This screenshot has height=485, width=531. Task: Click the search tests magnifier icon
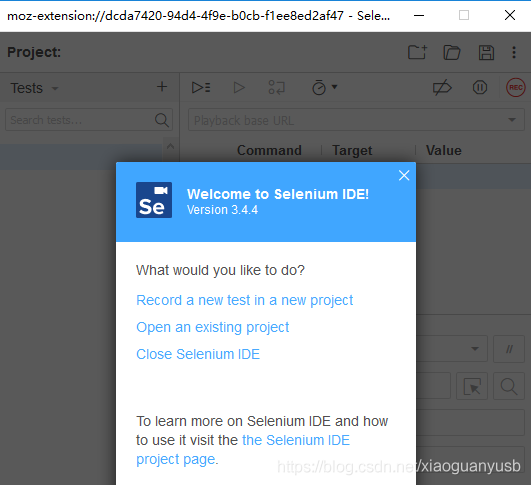162,120
